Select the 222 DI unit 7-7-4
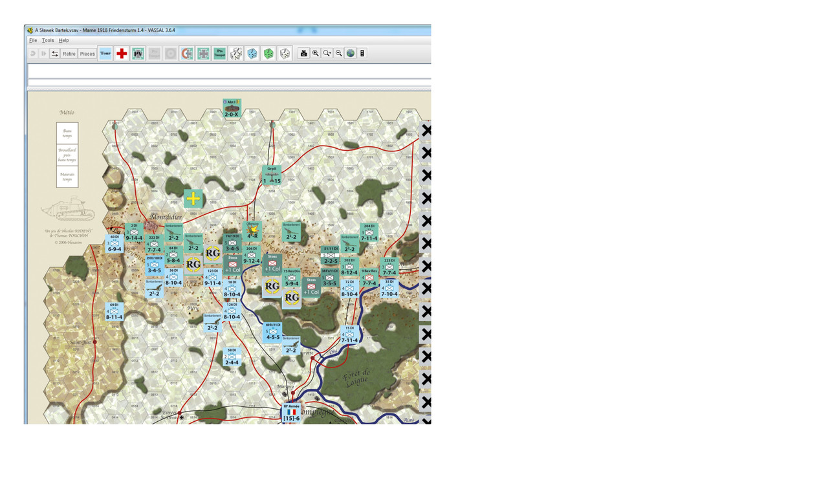Viewport: 828px width, 504px height. pos(154,244)
